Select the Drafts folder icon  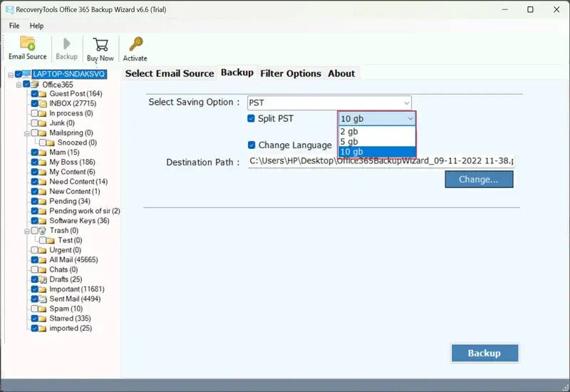(x=43, y=279)
